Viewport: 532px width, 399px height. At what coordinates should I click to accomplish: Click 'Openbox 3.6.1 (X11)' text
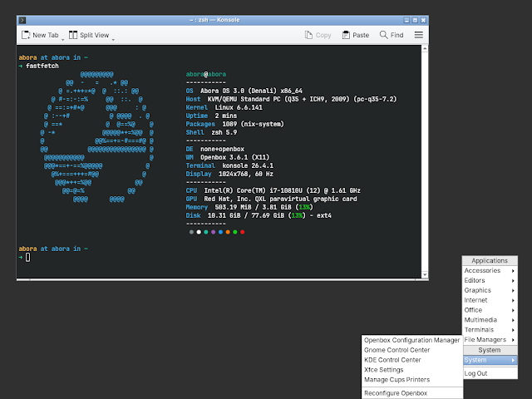234,157
